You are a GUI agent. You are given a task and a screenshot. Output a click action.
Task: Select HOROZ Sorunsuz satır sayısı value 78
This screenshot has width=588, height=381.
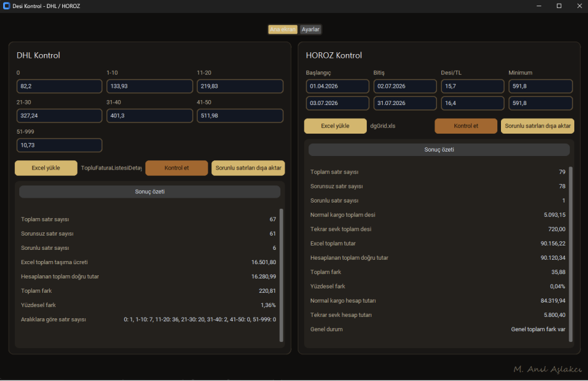click(562, 186)
